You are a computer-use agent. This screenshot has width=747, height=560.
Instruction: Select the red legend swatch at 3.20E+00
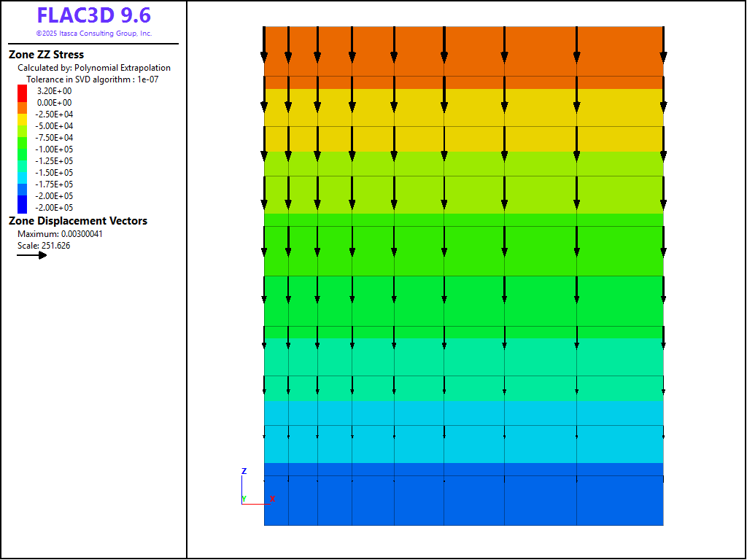point(23,91)
